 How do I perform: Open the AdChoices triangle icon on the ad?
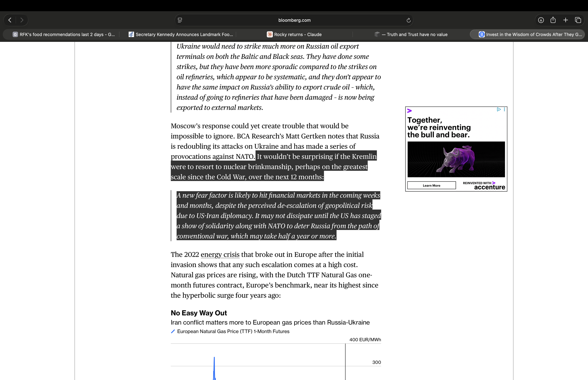[x=499, y=109]
